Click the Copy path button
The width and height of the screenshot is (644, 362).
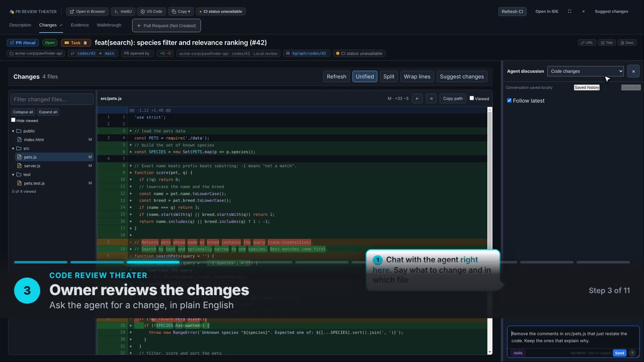pos(453,99)
